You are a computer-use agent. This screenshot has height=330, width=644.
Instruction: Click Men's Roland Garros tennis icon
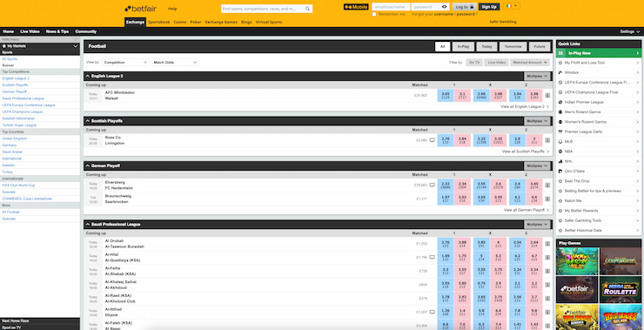560,111
